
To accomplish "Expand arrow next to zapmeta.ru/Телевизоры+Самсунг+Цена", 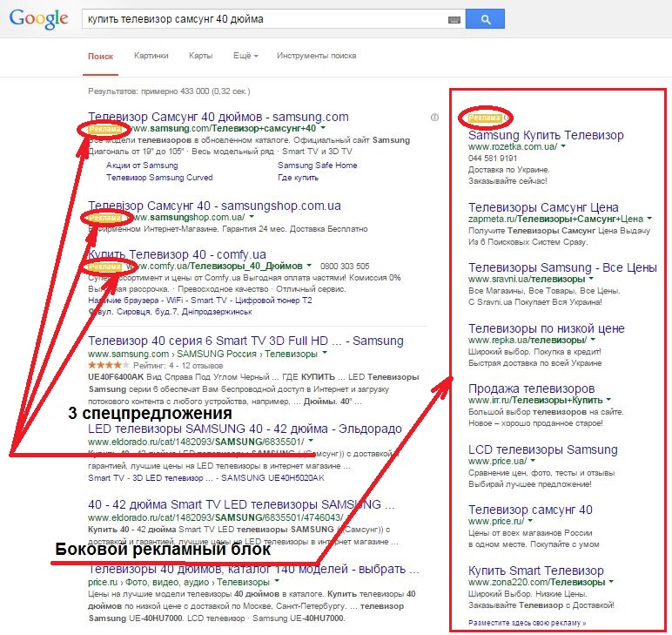I will click(649, 219).
